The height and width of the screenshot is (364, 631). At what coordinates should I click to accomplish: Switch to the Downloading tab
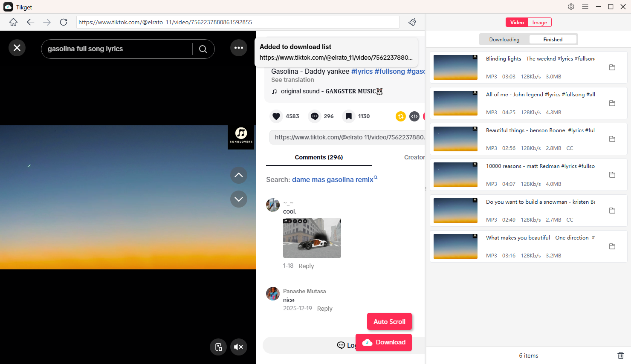pos(505,39)
